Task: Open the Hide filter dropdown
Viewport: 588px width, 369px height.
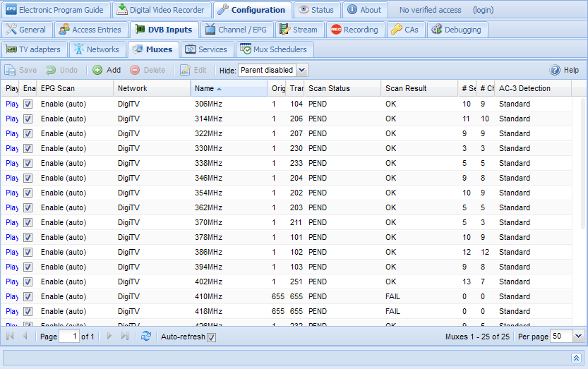Action: 302,70
